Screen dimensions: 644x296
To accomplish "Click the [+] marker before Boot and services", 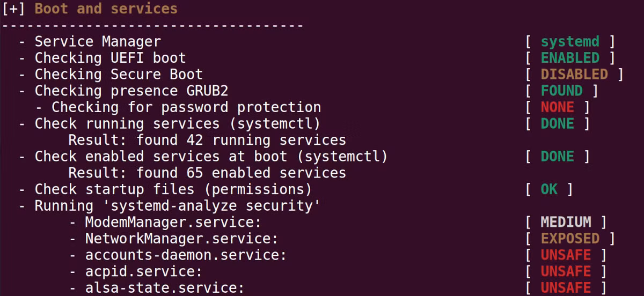I will coord(13,9).
